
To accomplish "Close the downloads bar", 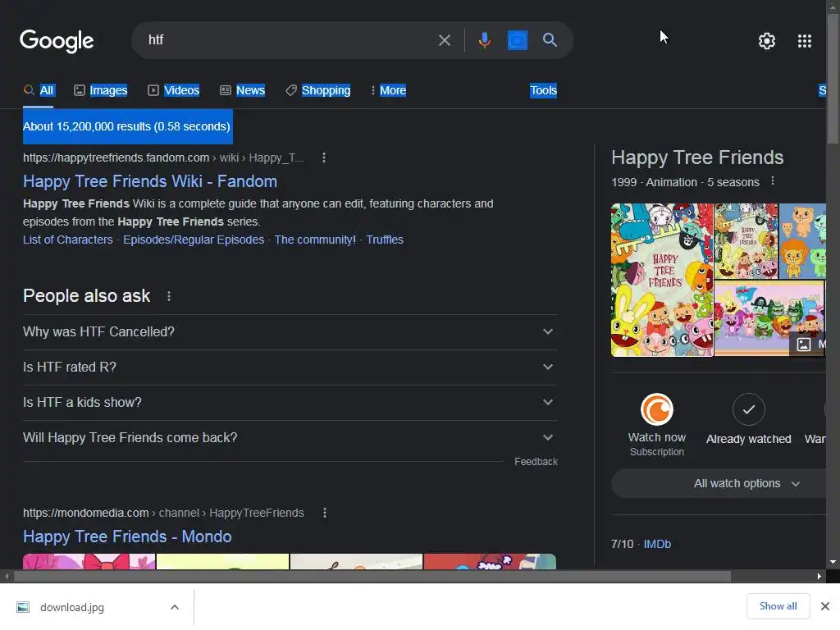I will tap(825, 606).
